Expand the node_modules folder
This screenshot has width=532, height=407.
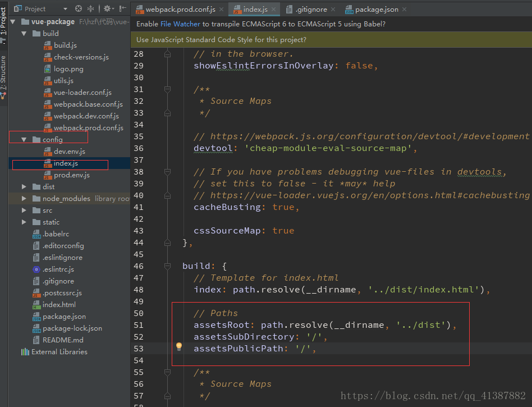click(24, 199)
